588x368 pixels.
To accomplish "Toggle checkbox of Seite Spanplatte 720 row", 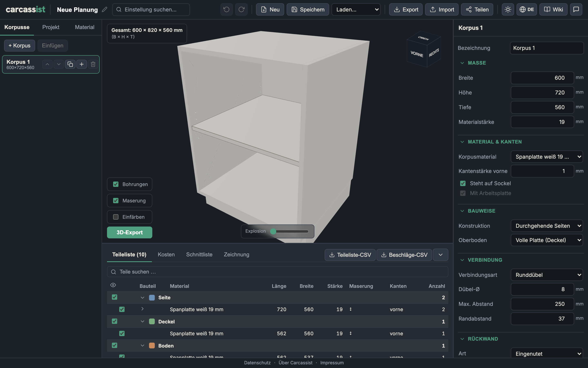I will [122, 309].
